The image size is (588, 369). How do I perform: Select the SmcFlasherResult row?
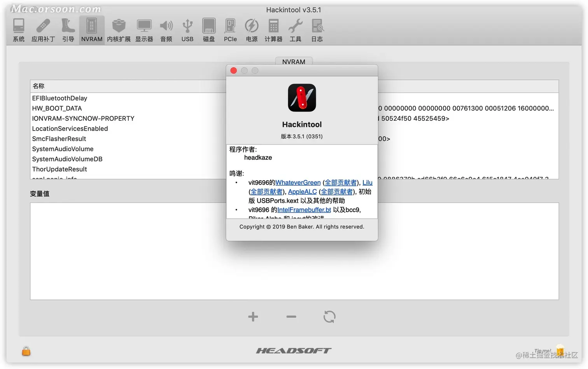128,139
